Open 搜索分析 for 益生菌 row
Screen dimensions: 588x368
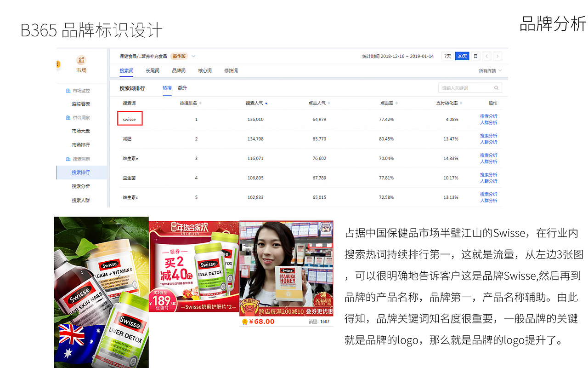tap(489, 175)
